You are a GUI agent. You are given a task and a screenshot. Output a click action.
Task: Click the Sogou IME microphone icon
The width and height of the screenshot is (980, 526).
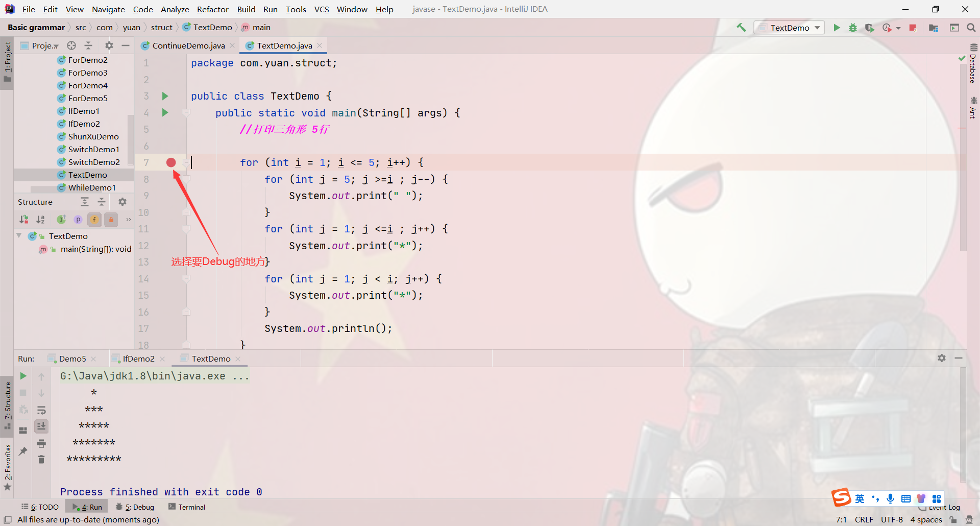coord(890,498)
